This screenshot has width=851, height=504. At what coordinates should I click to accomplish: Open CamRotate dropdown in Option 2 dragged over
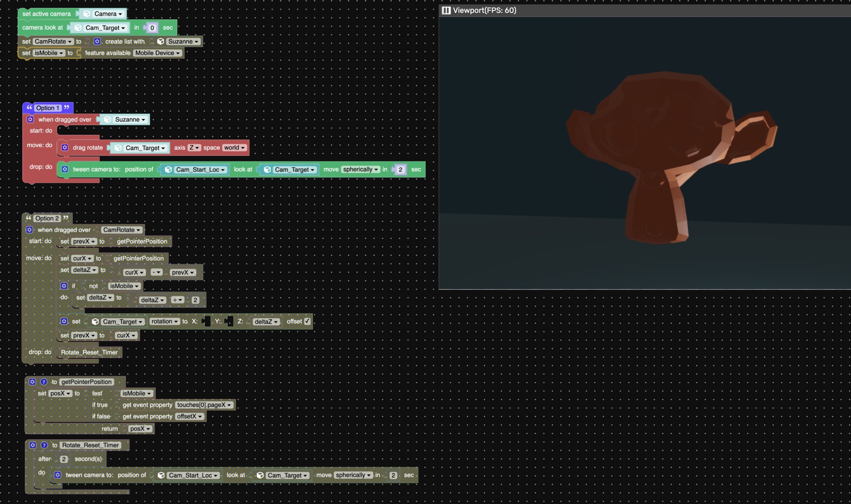(122, 230)
